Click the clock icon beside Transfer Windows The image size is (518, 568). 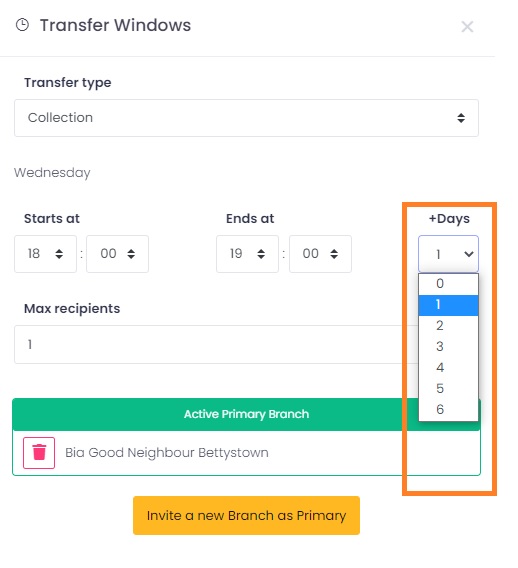22,25
